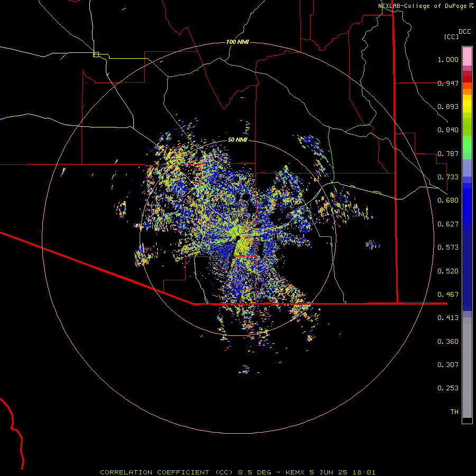The image size is (476, 476).
Task: Click the 0.840 legend value
Action: click(x=448, y=130)
